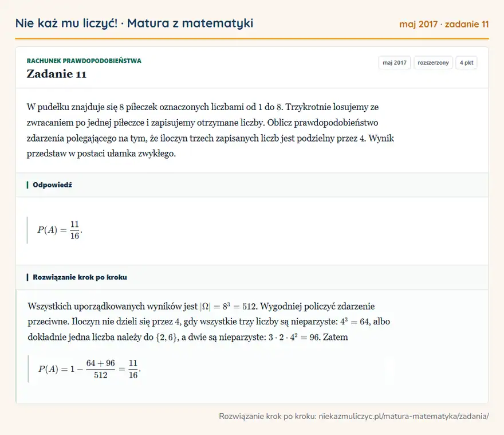The image size is (504, 435).
Task: Click the 'maj 2017' tag badge
Action: [x=395, y=62]
